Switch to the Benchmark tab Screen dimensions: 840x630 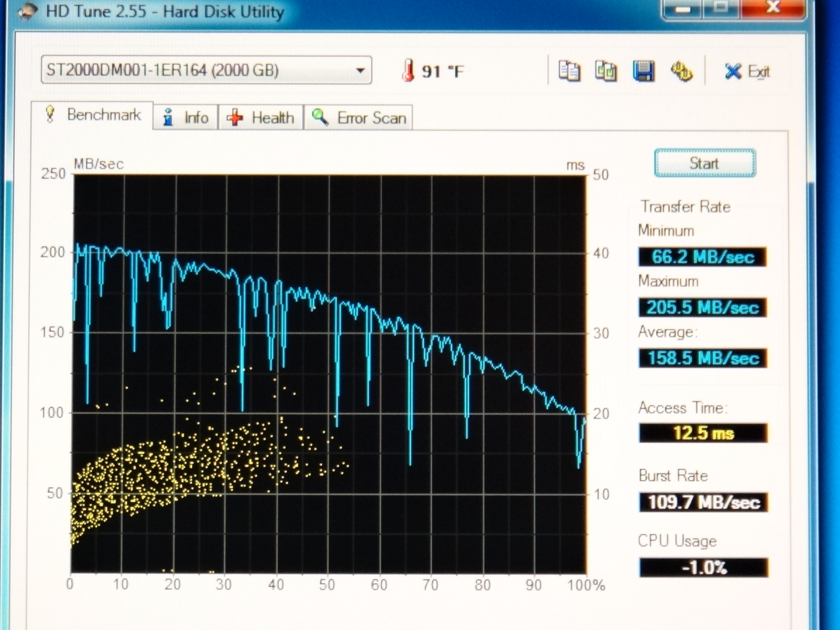click(93, 115)
